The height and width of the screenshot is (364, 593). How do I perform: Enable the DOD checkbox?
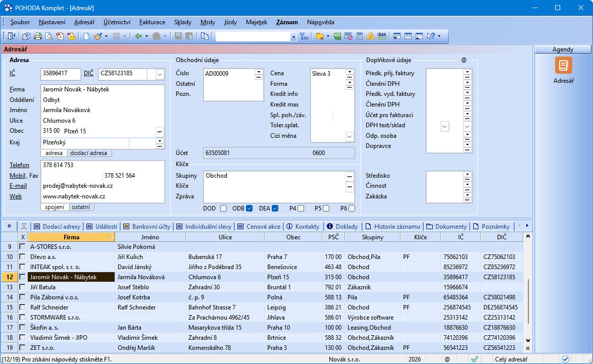pos(223,208)
